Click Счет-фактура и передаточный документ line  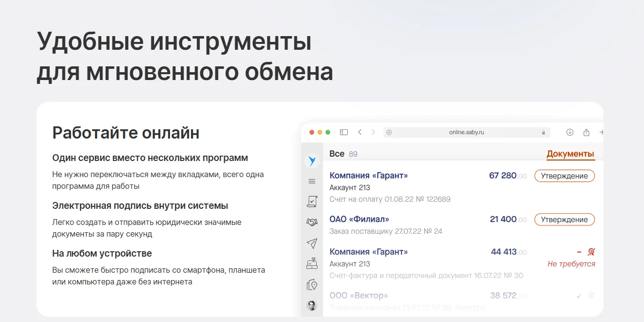(426, 276)
